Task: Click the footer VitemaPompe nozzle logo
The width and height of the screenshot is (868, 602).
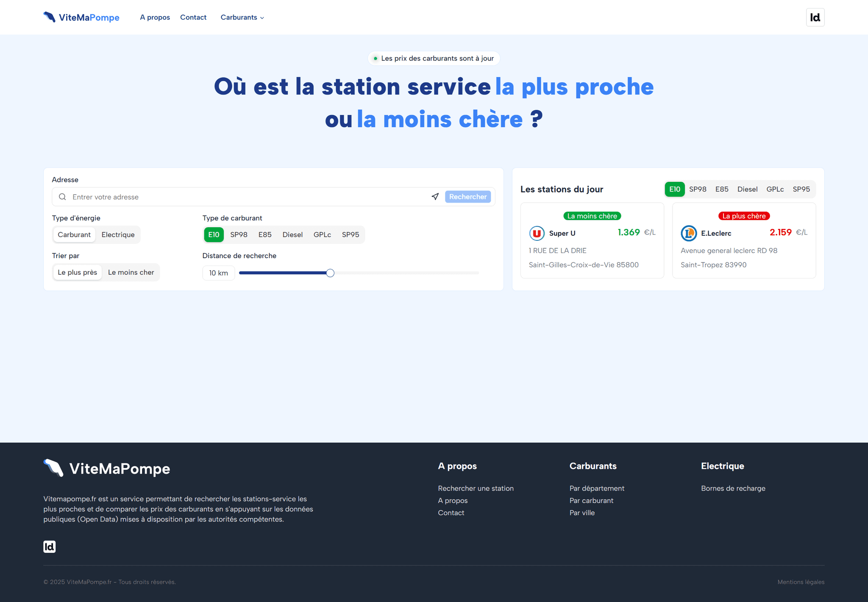Action: coord(53,468)
